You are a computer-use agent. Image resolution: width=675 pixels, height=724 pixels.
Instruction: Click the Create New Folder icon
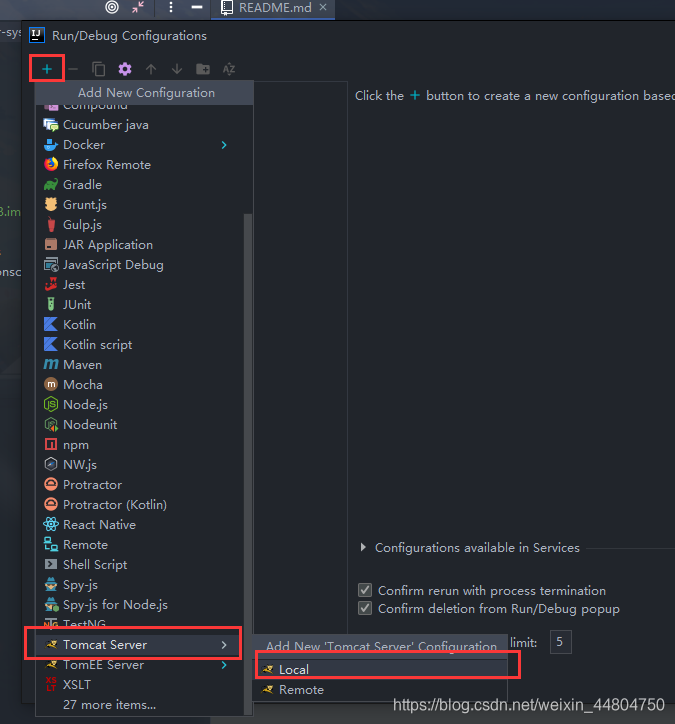(203, 69)
